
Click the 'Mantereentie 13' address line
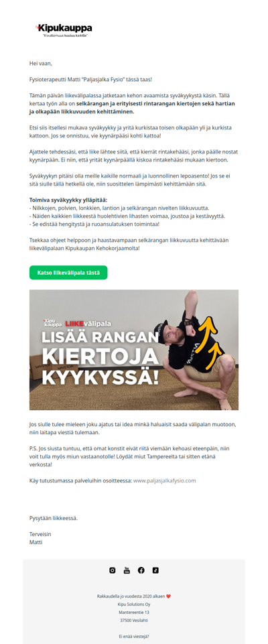point(134,613)
